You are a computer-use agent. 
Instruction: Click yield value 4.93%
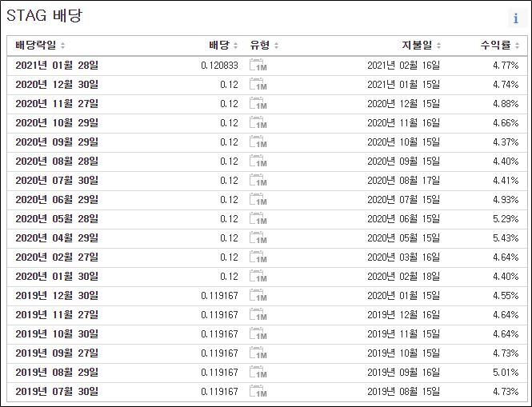[x=506, y=199]
